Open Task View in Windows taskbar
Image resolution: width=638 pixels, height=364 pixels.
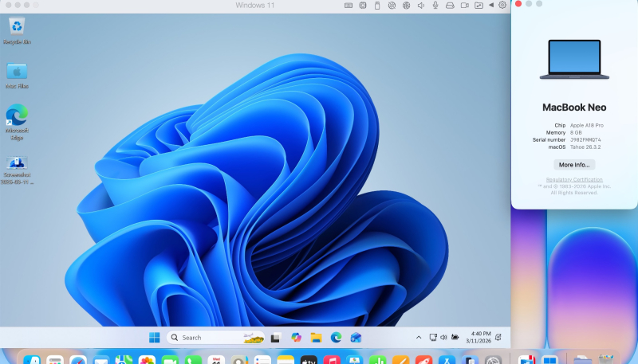pos(276,338)
